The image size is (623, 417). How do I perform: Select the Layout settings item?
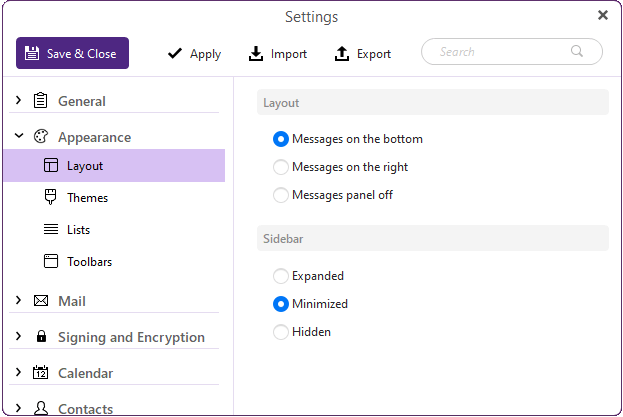pos(85,166)
